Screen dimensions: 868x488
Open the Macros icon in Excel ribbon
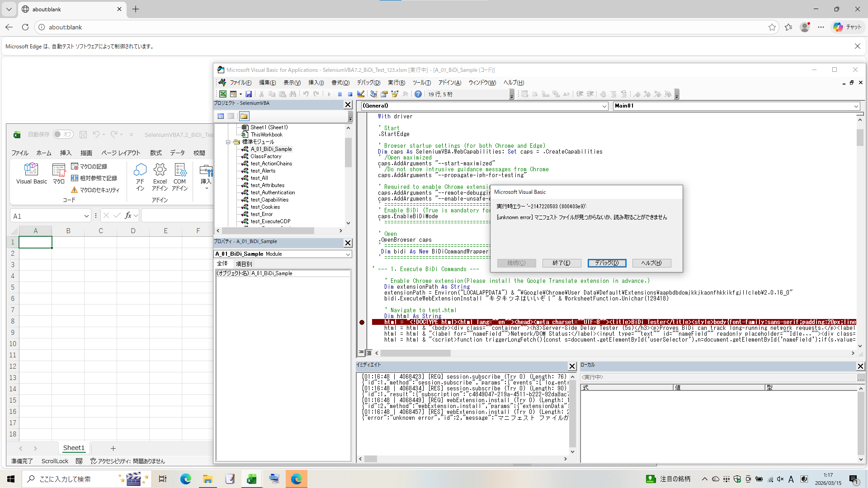click(59, 174)
